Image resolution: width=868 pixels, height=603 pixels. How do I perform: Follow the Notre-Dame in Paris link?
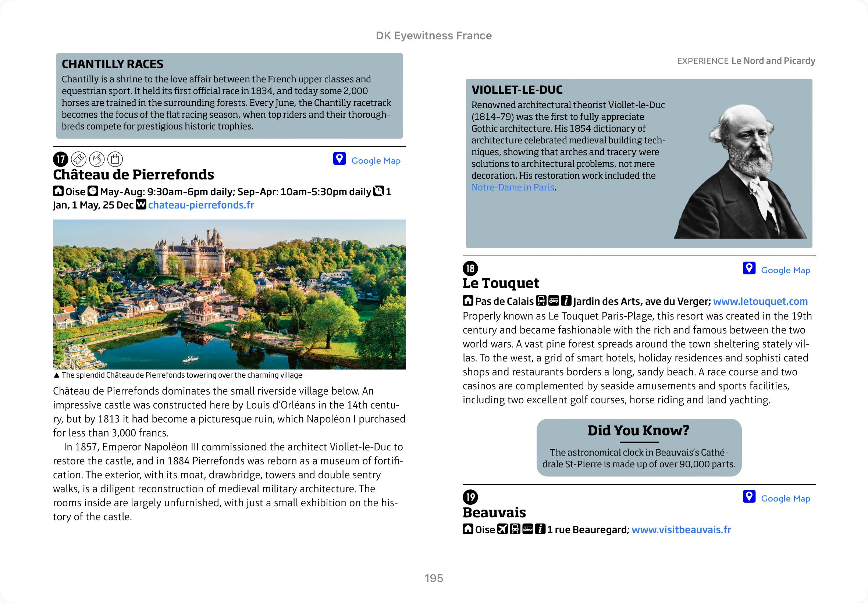512,188
